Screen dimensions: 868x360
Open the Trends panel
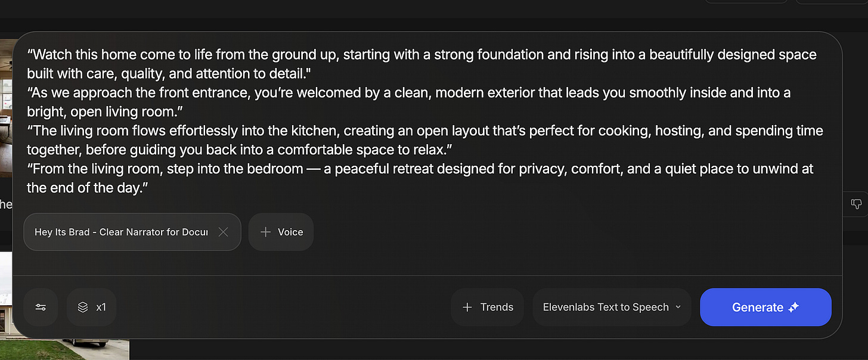(487, 306)
